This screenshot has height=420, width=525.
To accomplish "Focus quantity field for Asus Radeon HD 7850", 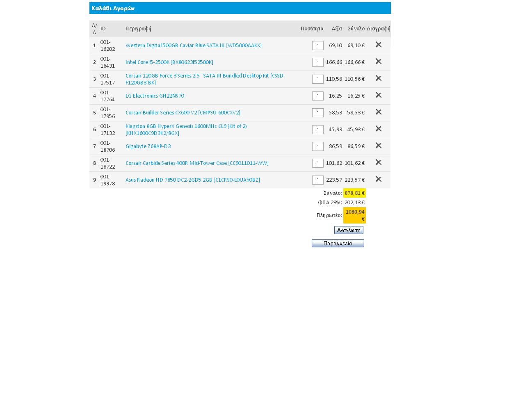I will pyautogui.click(x=318, y=180).
